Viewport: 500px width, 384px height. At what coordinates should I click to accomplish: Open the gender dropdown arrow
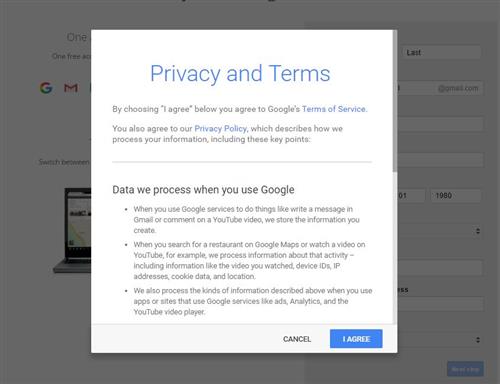(x=478, y=231)
